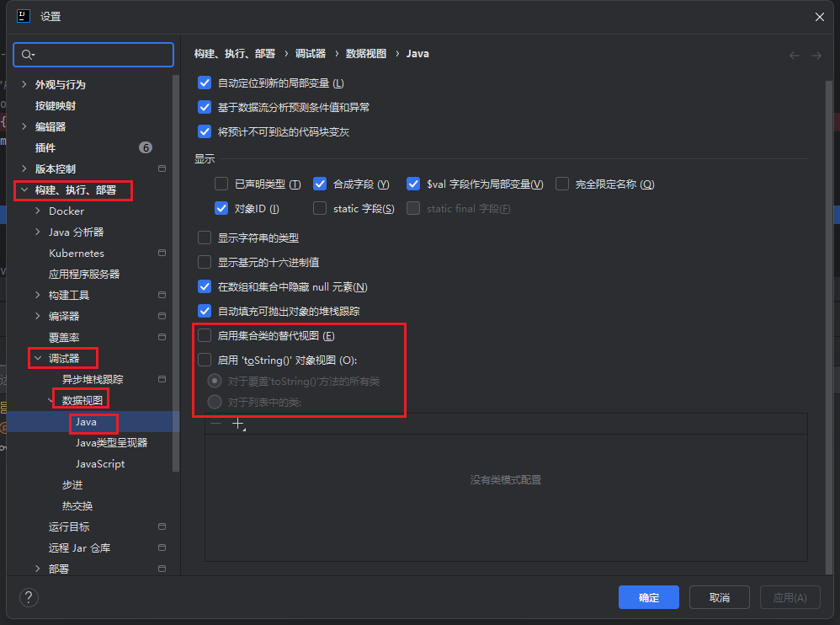Screen dimensions: 840x625
Task: Click the forward navigation arrow
Action: tap(816, 55)
